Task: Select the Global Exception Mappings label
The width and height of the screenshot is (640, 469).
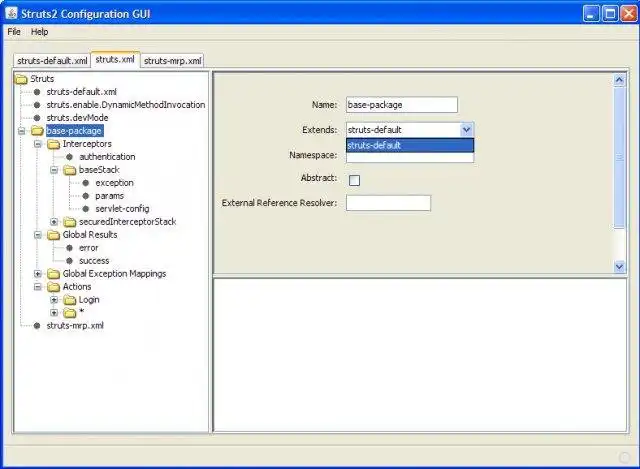Action: [x=114, y=273]
